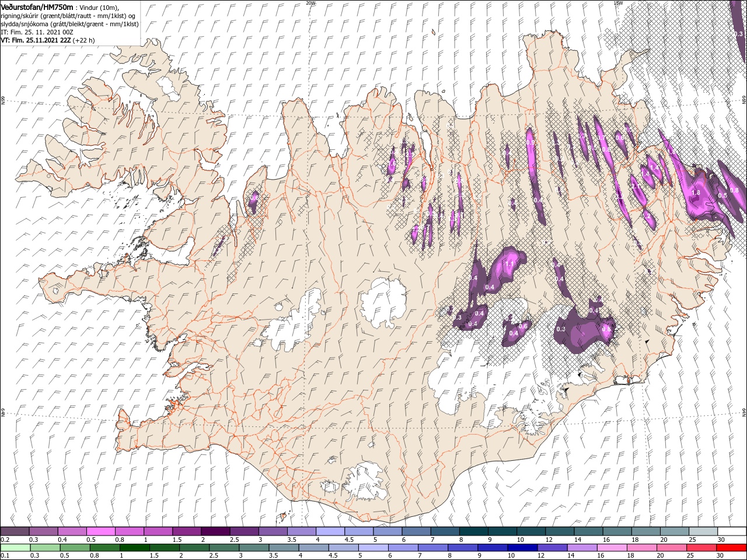
Task: Click the pale mint 0.1 rain legend swatch
Action: click(15, 547)
